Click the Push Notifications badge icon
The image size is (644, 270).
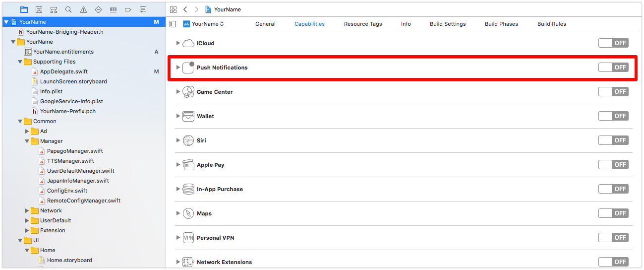(x=188, y=67)
